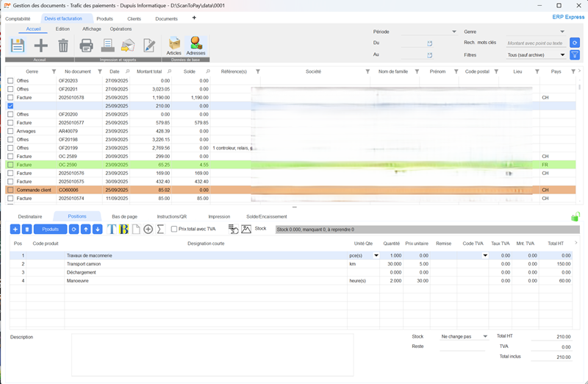Check the box for Facture 2025010578 row
The width and height of the screenshot is (588, 384).
(10, 97)
